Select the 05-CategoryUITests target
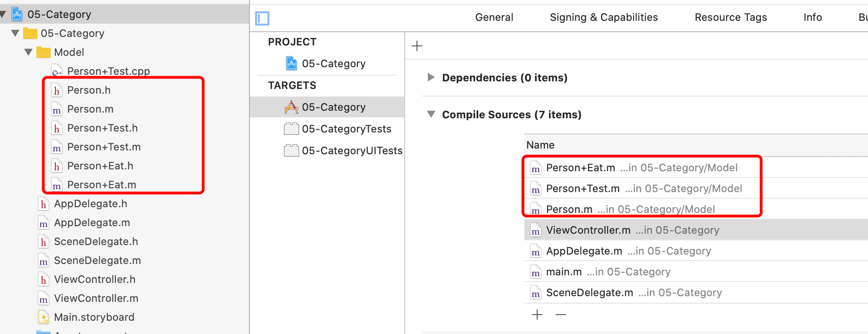 [x=352, y=151]
